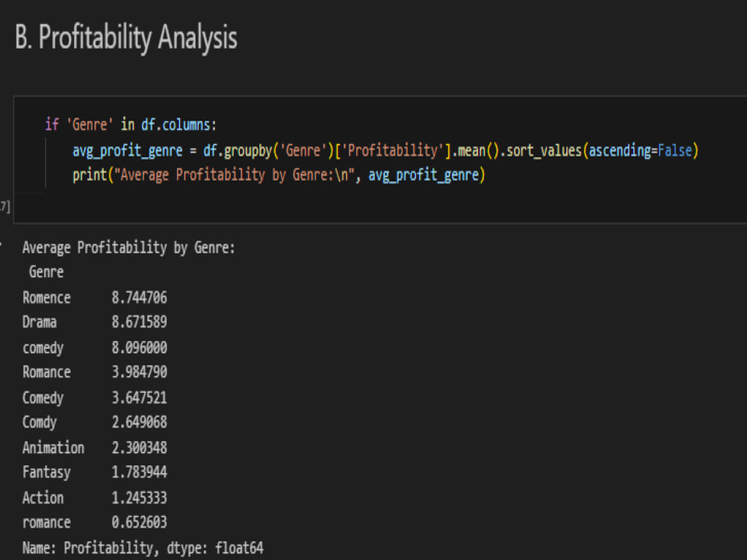Click the value 2.300348
The image size is (747, 560).
click(139, 447)
